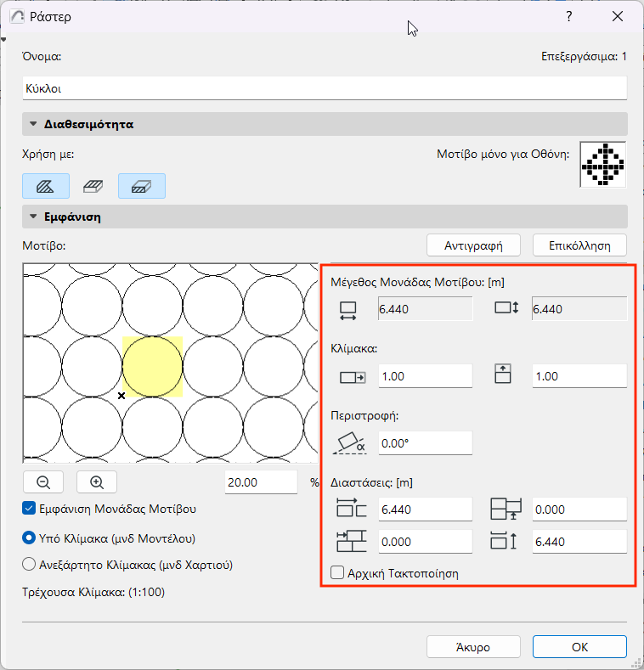
Task: Click the vertical scale icon
Action: click(x=502, y=374)
